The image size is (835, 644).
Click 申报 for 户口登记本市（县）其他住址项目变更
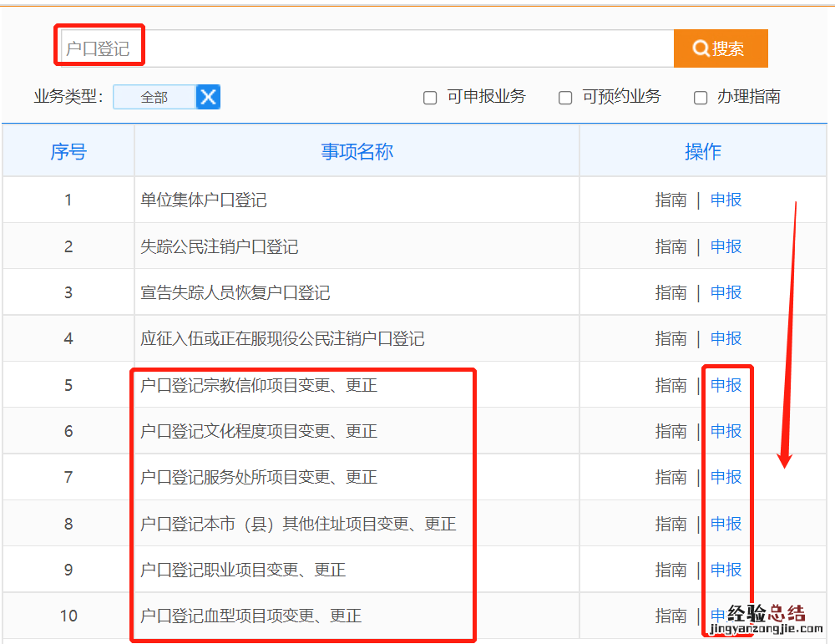pyautogui.click(x=726, y=524)
